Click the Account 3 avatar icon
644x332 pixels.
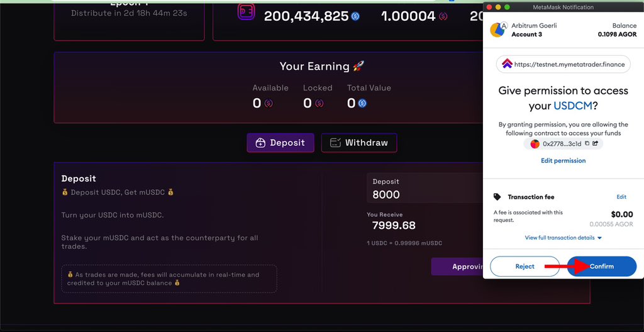click(x=498, y=30)
